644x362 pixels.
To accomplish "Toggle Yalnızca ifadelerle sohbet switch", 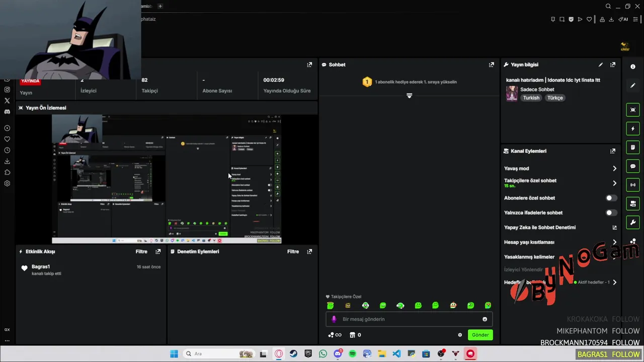I will click(611, 213).
